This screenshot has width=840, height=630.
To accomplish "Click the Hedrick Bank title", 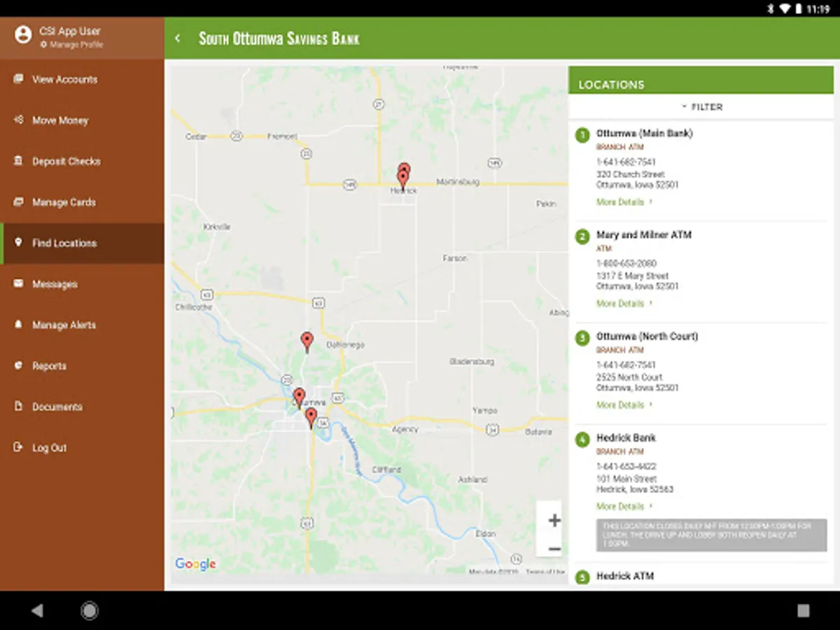I will [x=626, y=437].
